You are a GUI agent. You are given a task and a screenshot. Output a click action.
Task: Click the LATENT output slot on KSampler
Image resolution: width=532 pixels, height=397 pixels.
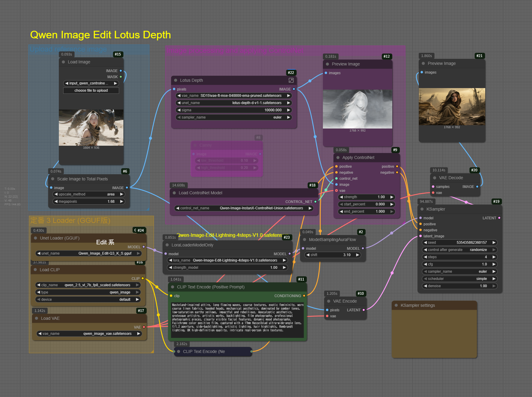pyautogui.click(x=499, y=218)
